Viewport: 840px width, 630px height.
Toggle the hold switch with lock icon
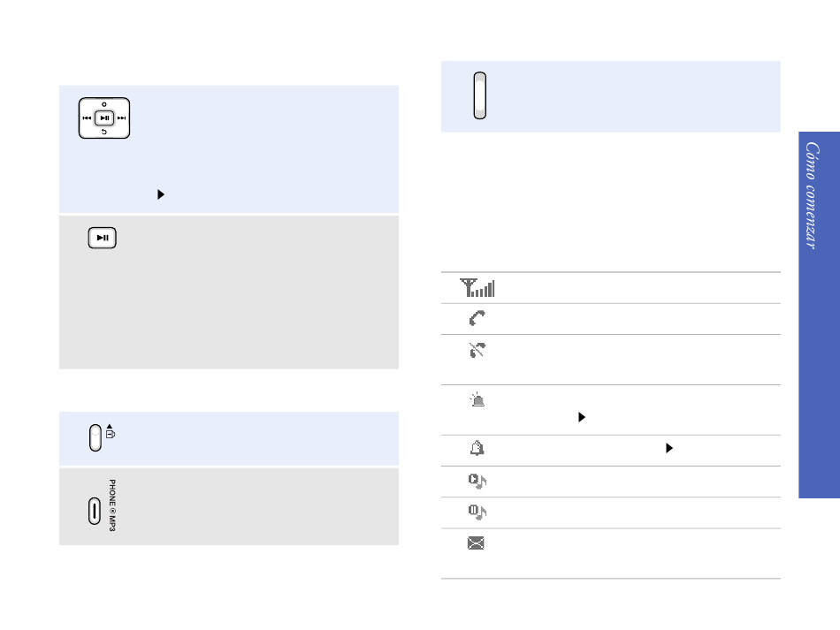[95, 438]
